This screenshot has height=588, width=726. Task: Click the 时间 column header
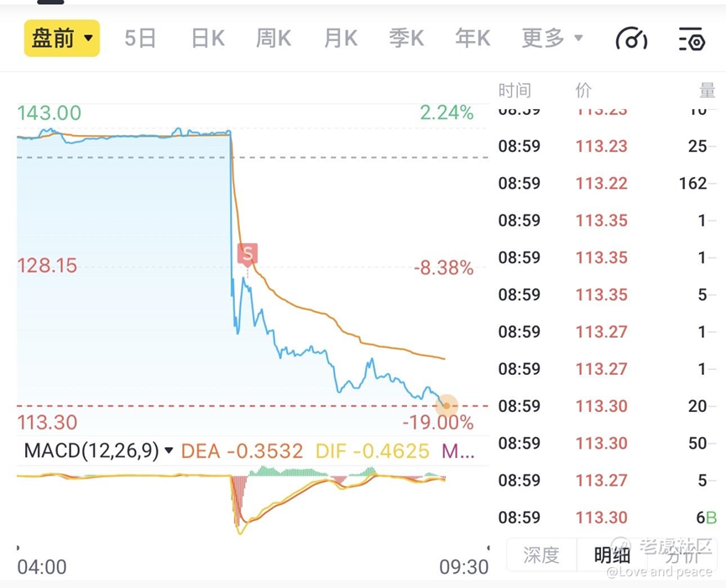click(x=514, y=91)
